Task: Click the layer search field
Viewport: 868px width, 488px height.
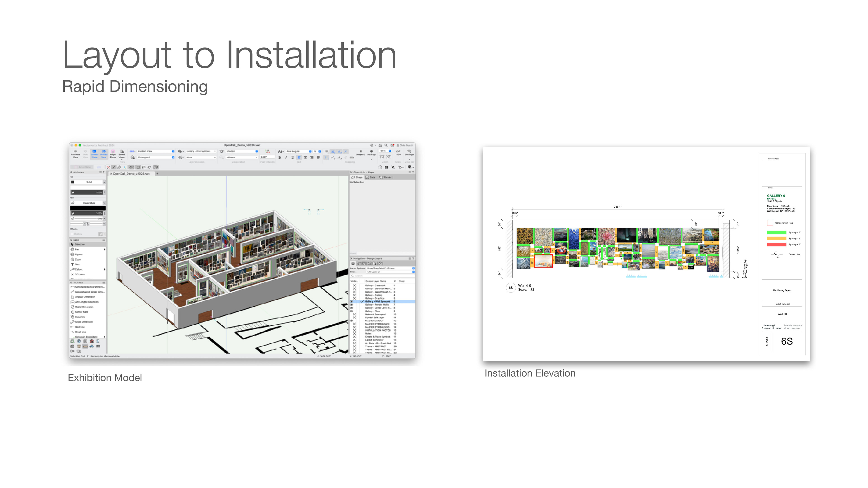Action: [x=382, y=276]
